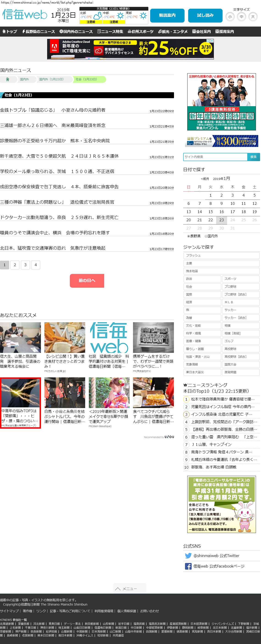Set font size to small (小)
Image resolution: width=261 pixels, height=644 pixels.
pos(230,17)
